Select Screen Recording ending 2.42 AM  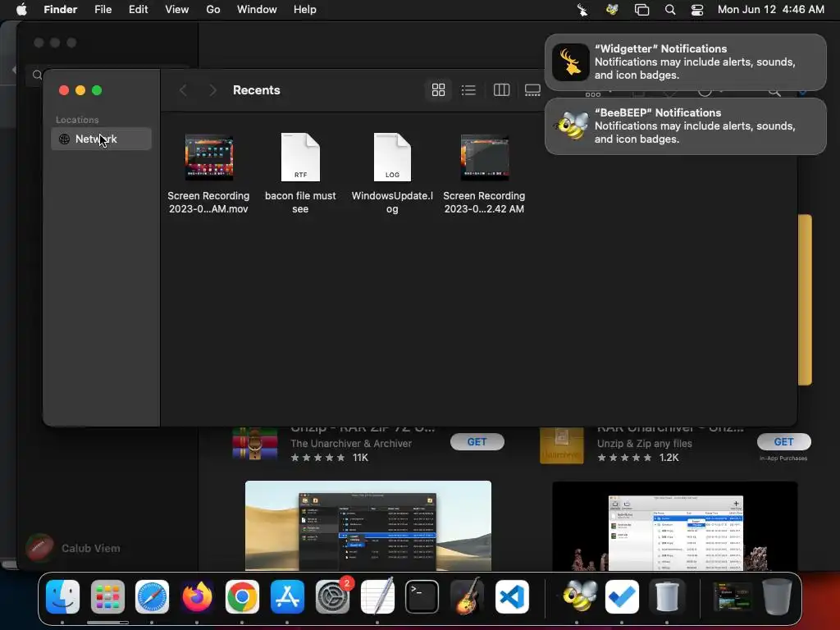click(484, 174)
